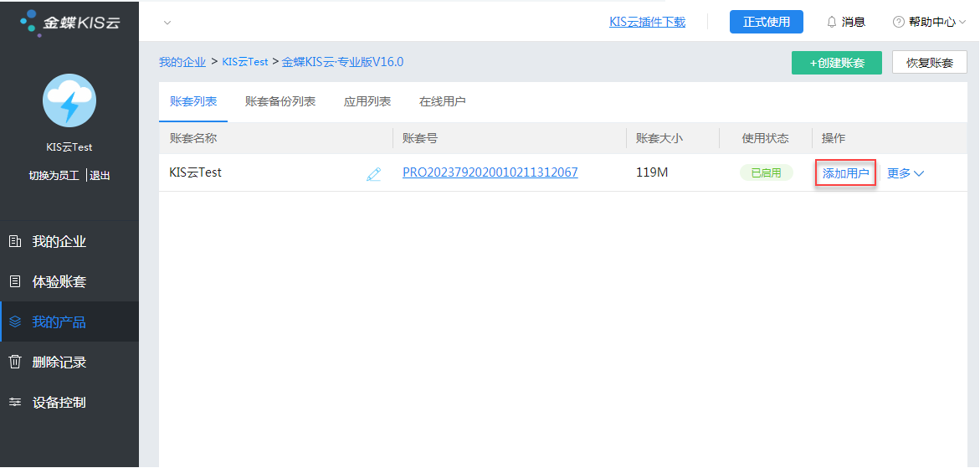Click the 已启用 status badge
Image resolution: width=980 pixels, height=468 pixels.
tap(767, 173)
